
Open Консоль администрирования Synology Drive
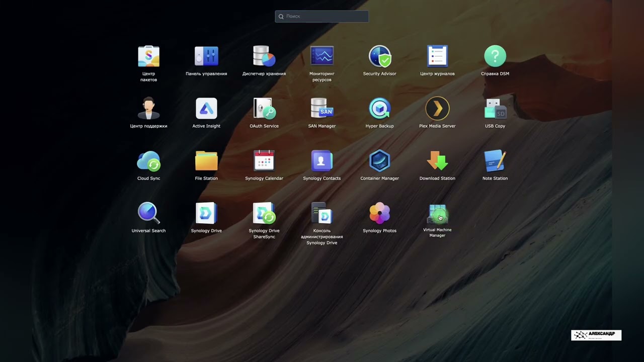point(322,213)
